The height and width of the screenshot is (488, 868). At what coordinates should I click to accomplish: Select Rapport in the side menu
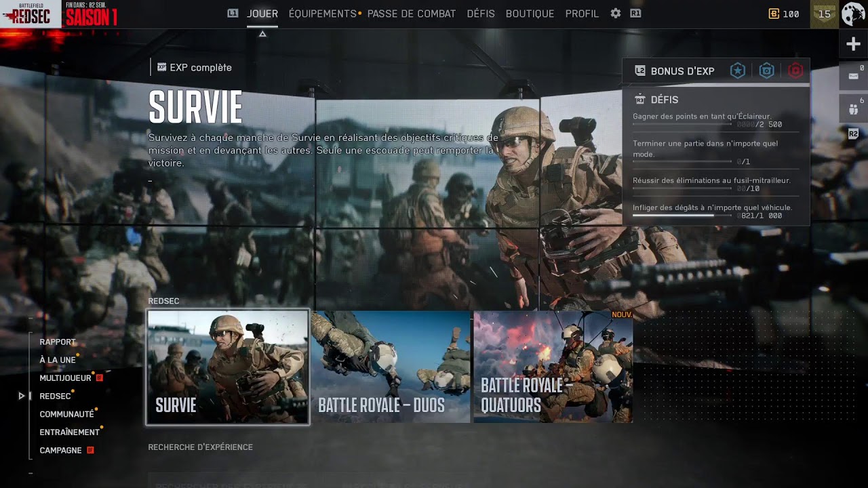[x=58, y=342]
